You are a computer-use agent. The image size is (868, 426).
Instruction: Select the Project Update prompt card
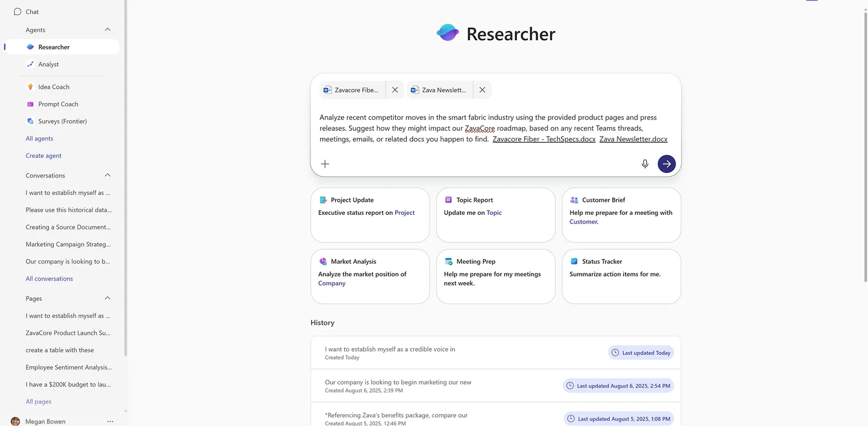tap(370, 215)
